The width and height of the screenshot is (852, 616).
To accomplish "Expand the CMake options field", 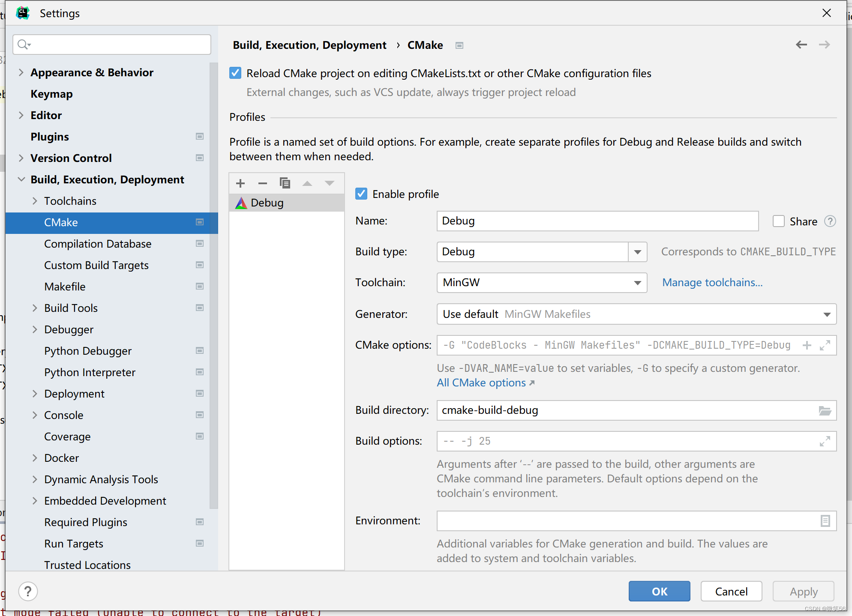I will click(x=825, y=345).
